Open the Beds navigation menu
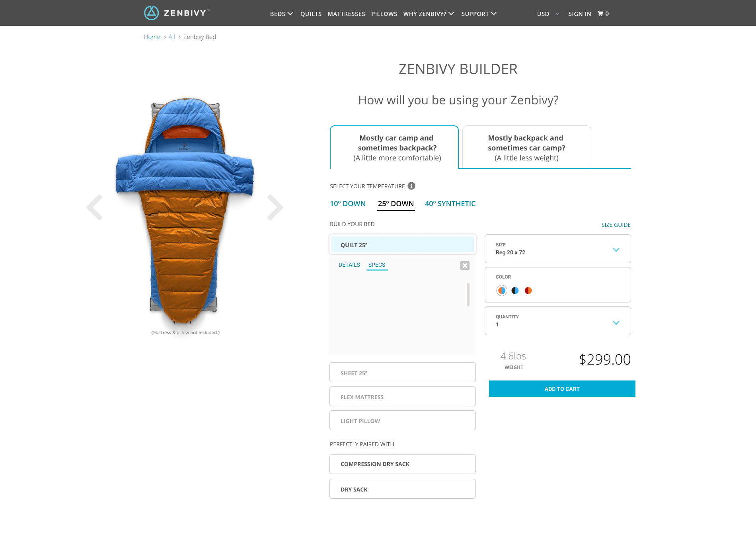The height and width of the screenshot is (556, 756). (x=281, y=14)
